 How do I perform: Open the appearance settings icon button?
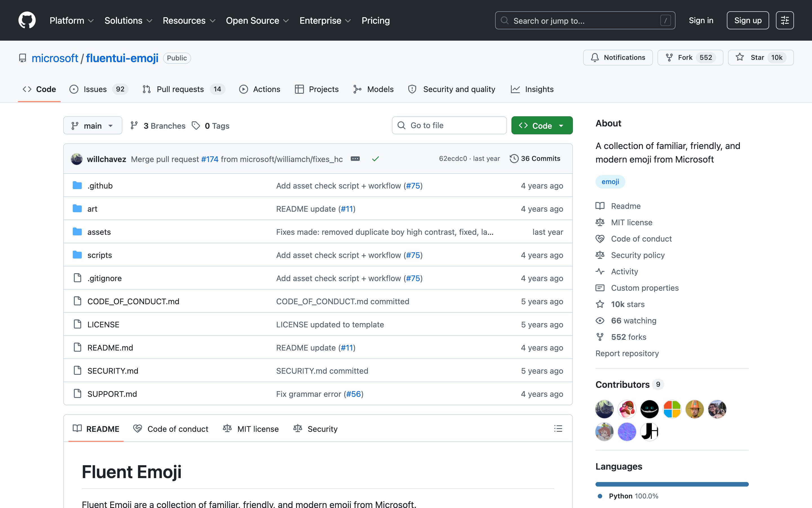[x=784, y=21]
